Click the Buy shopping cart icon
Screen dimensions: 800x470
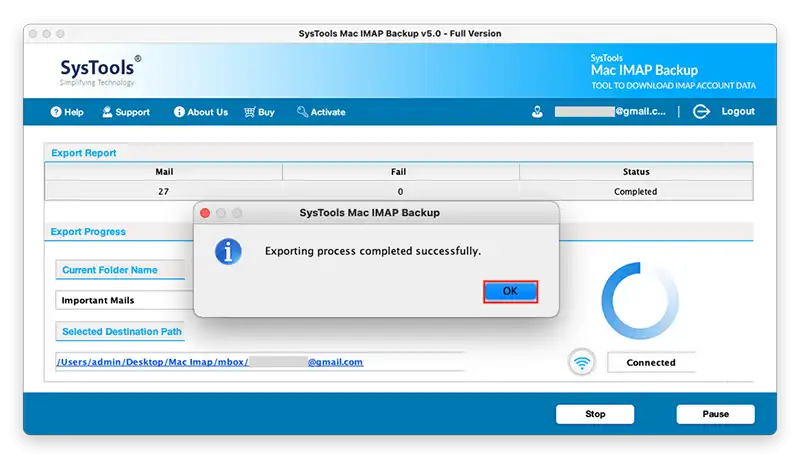[x=249, y=112]
